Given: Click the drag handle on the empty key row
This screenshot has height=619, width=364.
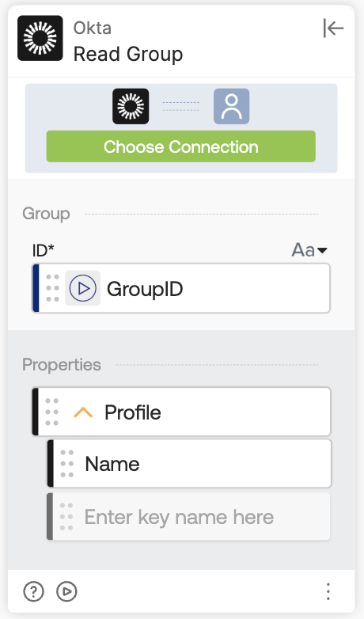Looking at the screenshot, I should (66, 516).
